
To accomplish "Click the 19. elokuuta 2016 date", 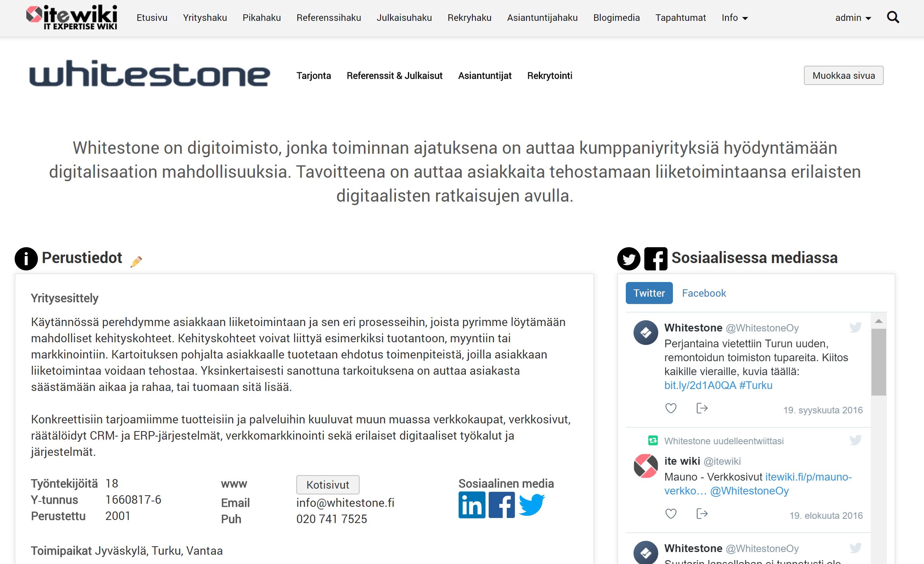I will tap(826, 515).
